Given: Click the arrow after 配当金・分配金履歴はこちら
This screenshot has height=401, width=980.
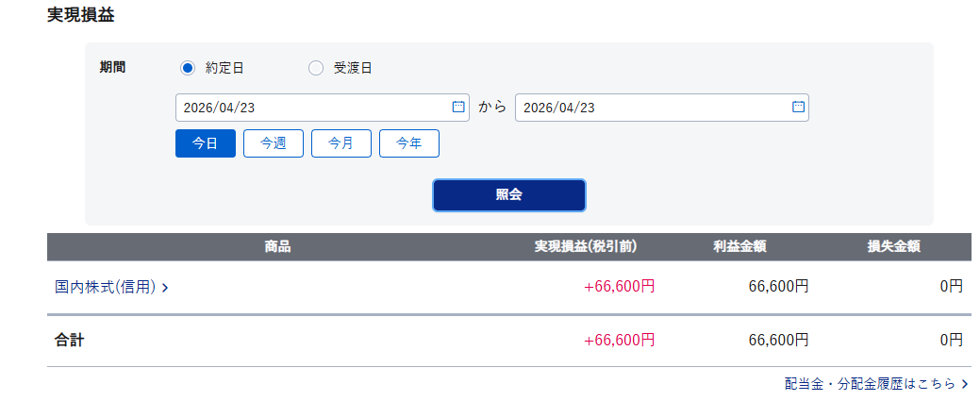Looking at the screenshot, I should 964,384.
